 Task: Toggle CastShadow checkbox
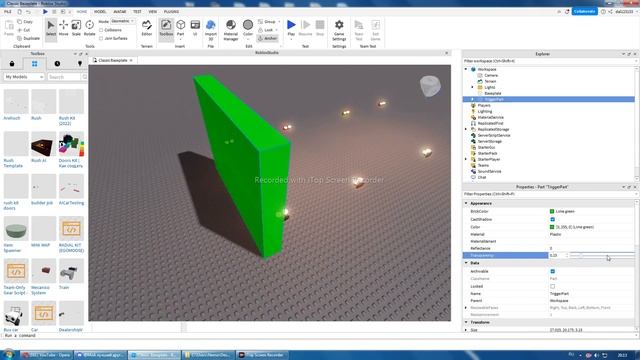click(x=552, y=219)
